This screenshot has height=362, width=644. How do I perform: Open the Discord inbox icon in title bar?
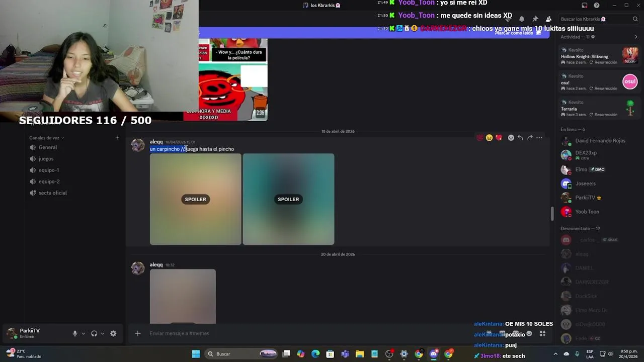[x=584, y=6]
